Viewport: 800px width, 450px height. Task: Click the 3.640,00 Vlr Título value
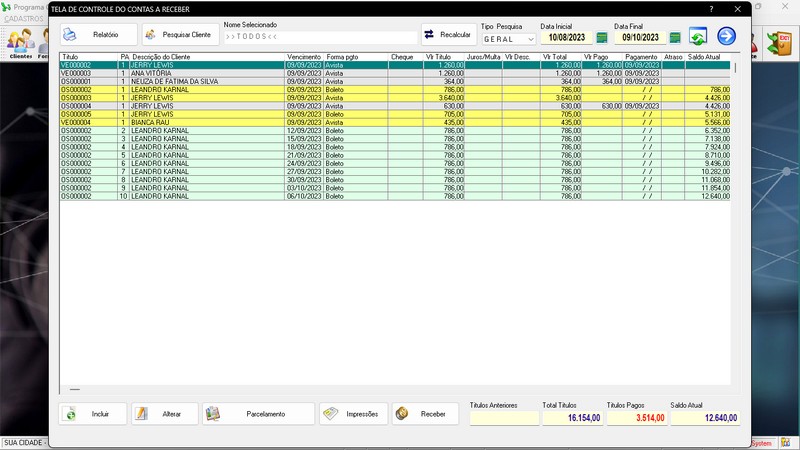click(x=444, y=98)
